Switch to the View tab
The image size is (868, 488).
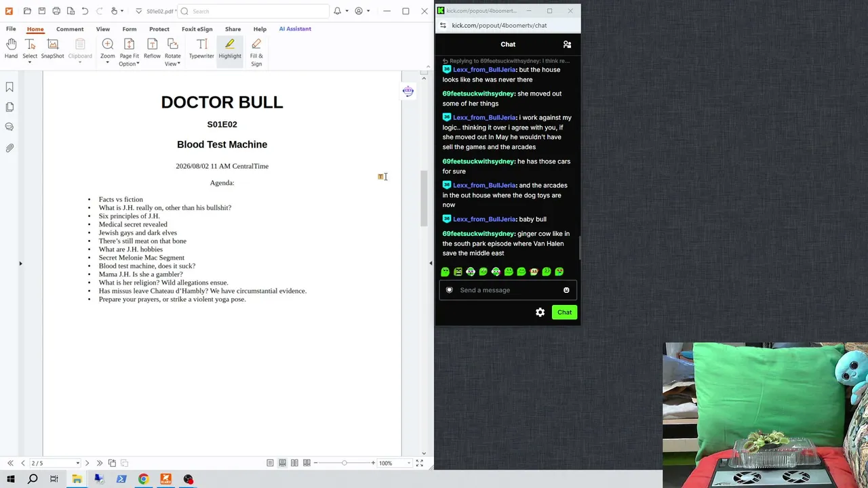tap(103, 29)
